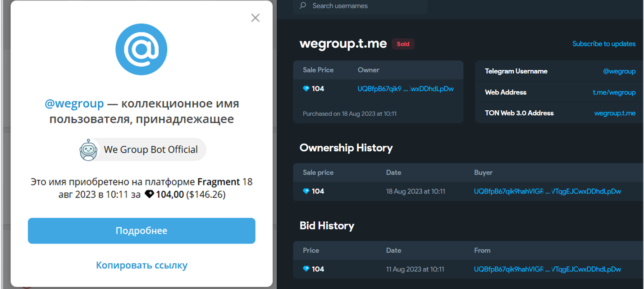Image resolution: width=644 pixels, height=289 pixels.
Task: Click TON diamond icon in Bid History row
Action: click(x=306, y=269)
